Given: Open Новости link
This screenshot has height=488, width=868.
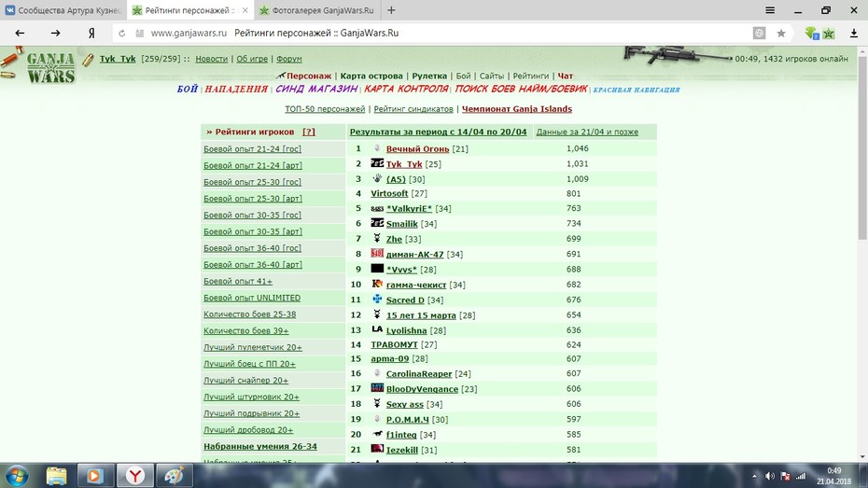Looking at the screenshot, I should [x=212, y=59].
